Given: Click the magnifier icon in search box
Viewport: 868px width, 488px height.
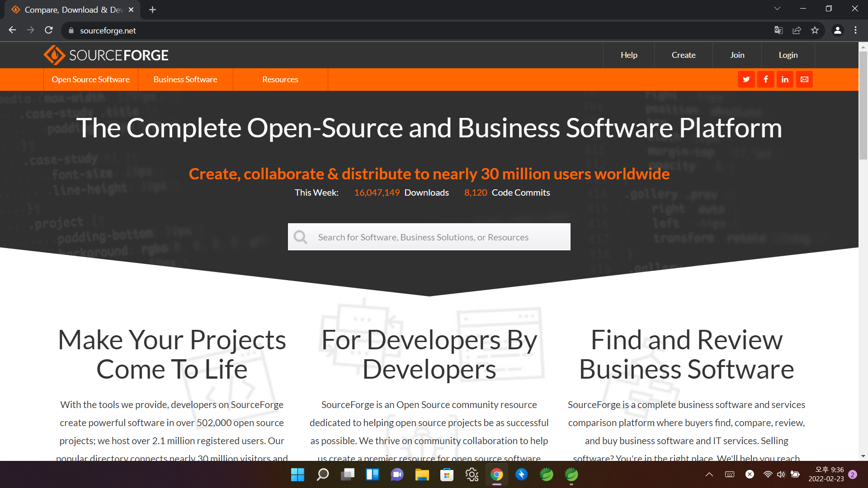Looking at the screenshot, I should click(x=300, y=237).
